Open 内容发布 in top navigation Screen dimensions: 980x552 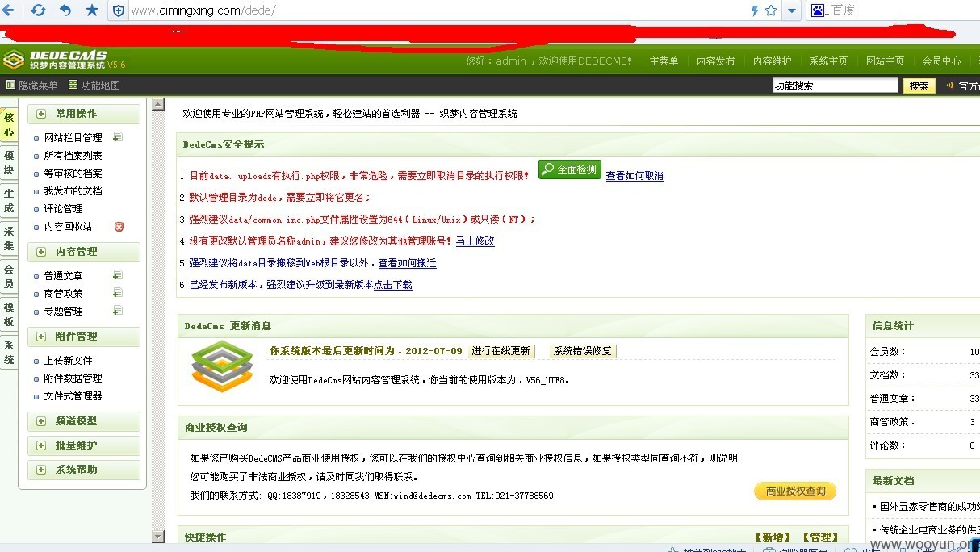[x=715, y=61]
